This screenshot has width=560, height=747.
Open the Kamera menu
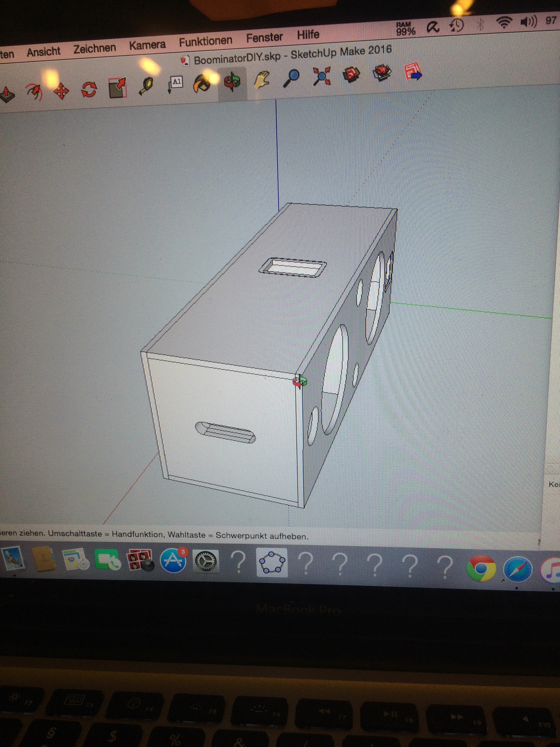click(147, 45)
